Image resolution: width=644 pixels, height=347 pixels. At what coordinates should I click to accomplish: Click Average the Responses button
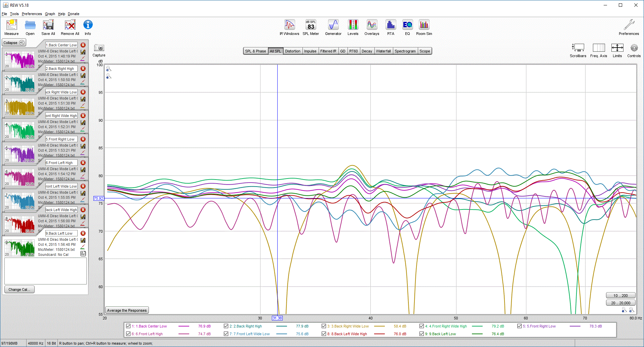coord(127,310)
